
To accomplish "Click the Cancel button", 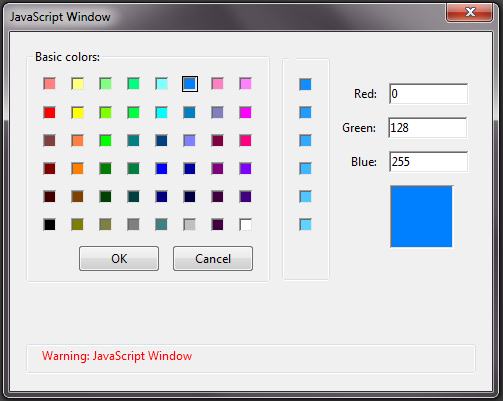I will (x=213, y=259).
